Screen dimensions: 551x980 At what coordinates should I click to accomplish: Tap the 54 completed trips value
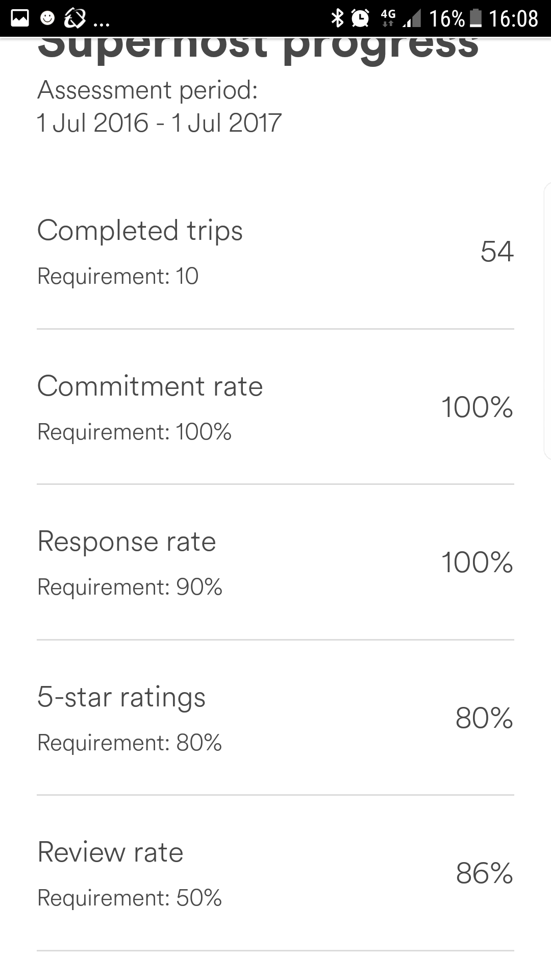[x=497, y=252]
